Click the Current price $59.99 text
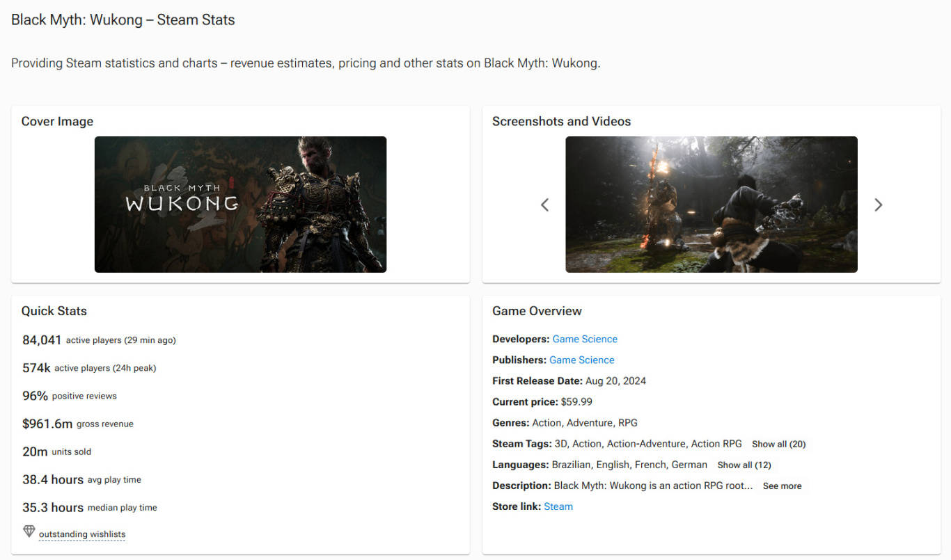 pos(542,401)
